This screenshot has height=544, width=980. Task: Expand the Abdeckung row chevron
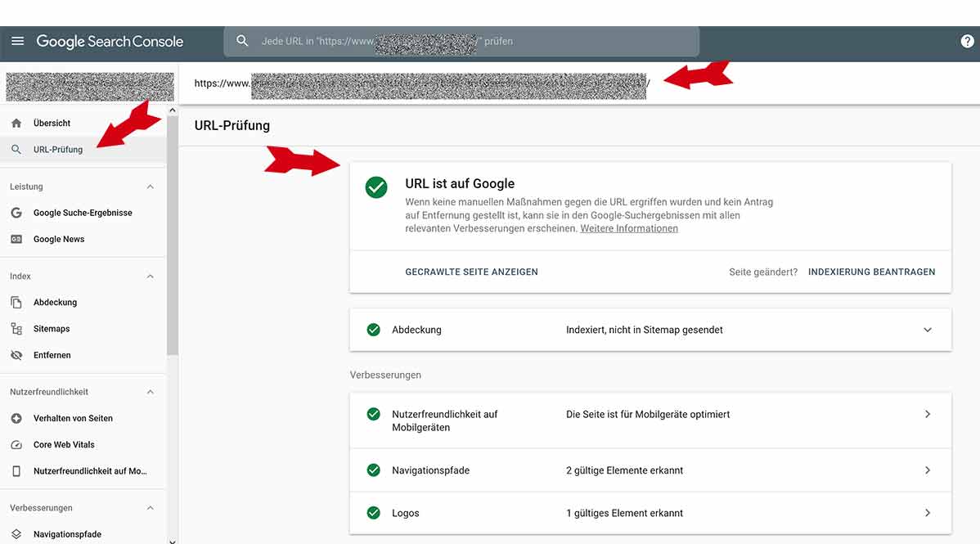pyautogui.click(x=928, y=330)
